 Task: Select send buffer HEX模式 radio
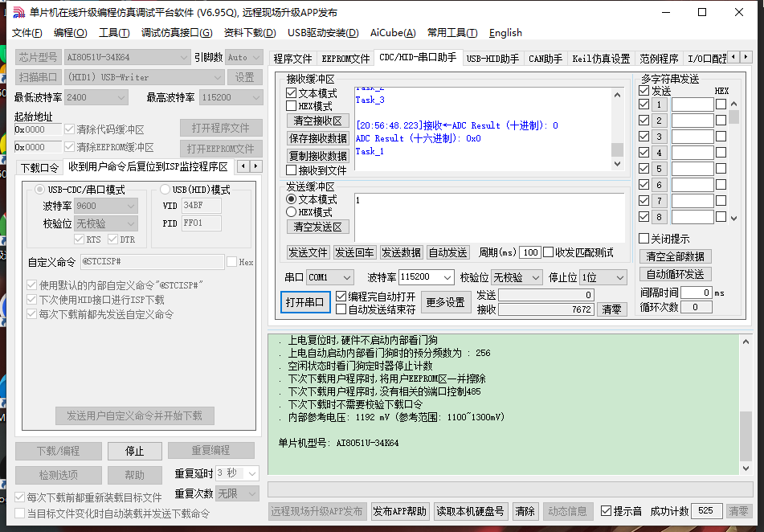pyautogui.click(x=292, y=212)
